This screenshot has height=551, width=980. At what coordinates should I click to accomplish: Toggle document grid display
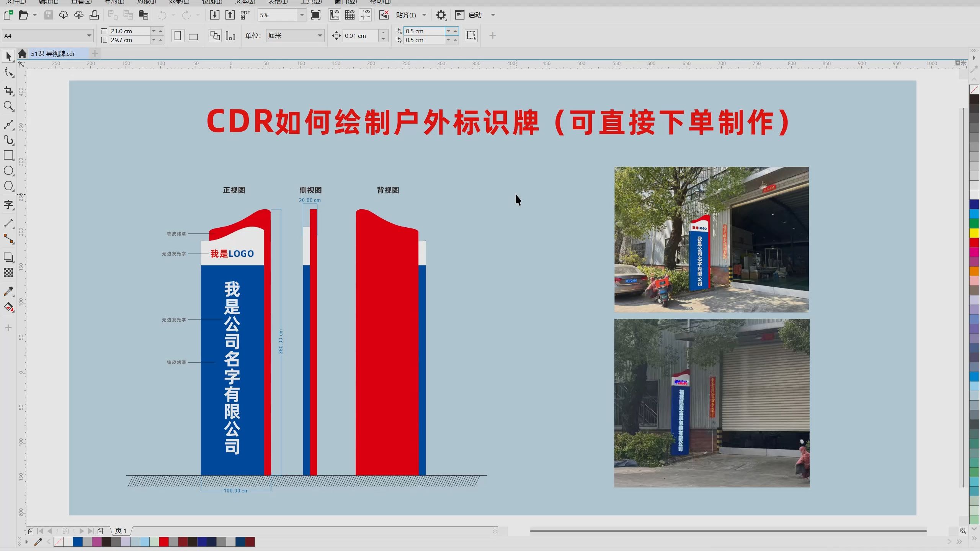[350, 15]
